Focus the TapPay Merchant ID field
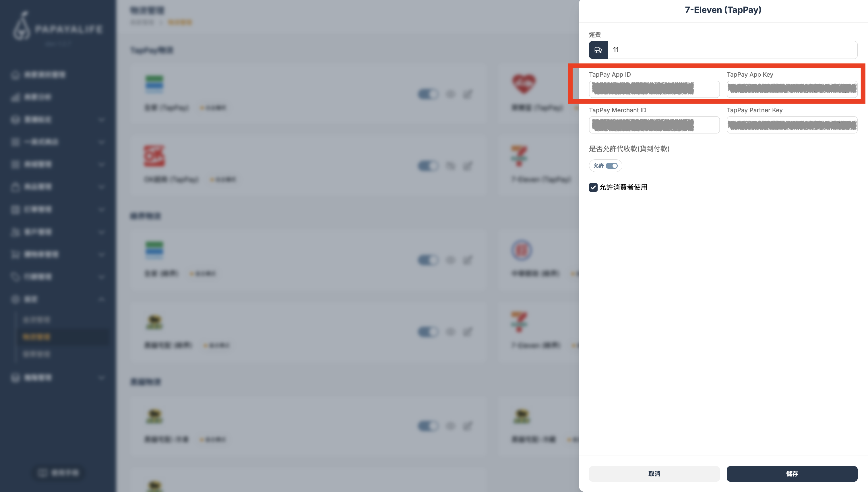 click(654, 125)
